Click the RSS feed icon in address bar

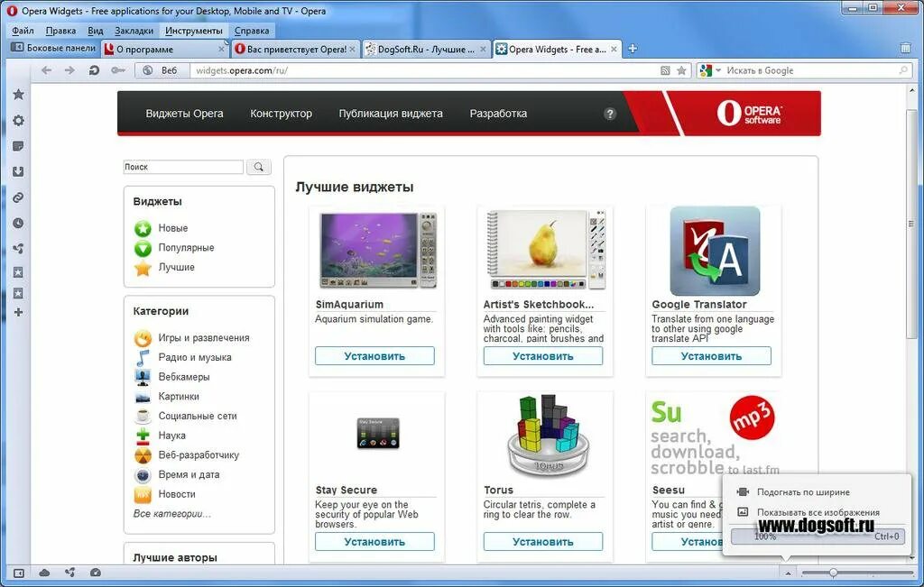665,70
